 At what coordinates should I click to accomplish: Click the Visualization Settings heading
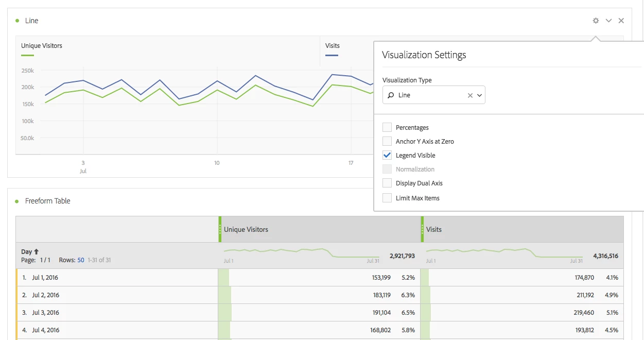click(424, 55)
